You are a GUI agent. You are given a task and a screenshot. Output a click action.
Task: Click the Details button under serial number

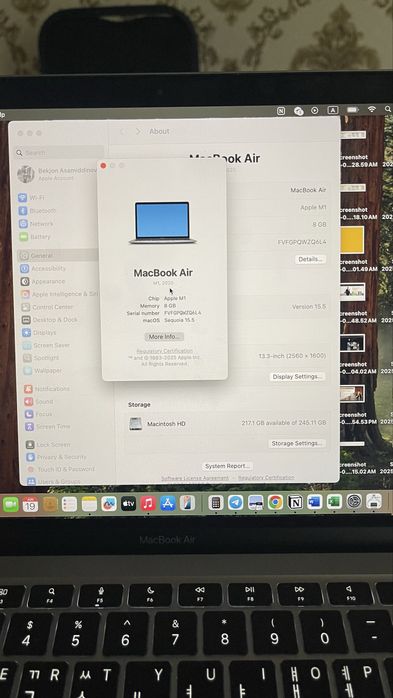click(x=310, y=259)
